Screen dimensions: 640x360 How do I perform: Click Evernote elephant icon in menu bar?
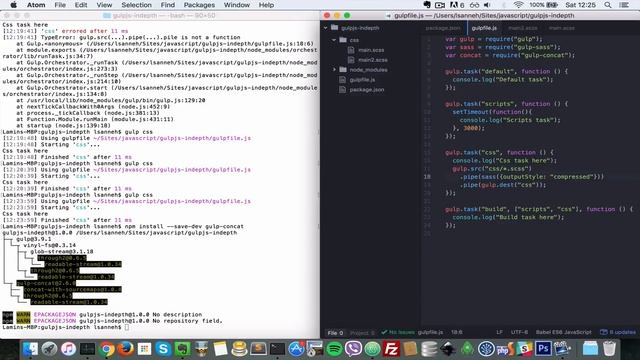427,5
